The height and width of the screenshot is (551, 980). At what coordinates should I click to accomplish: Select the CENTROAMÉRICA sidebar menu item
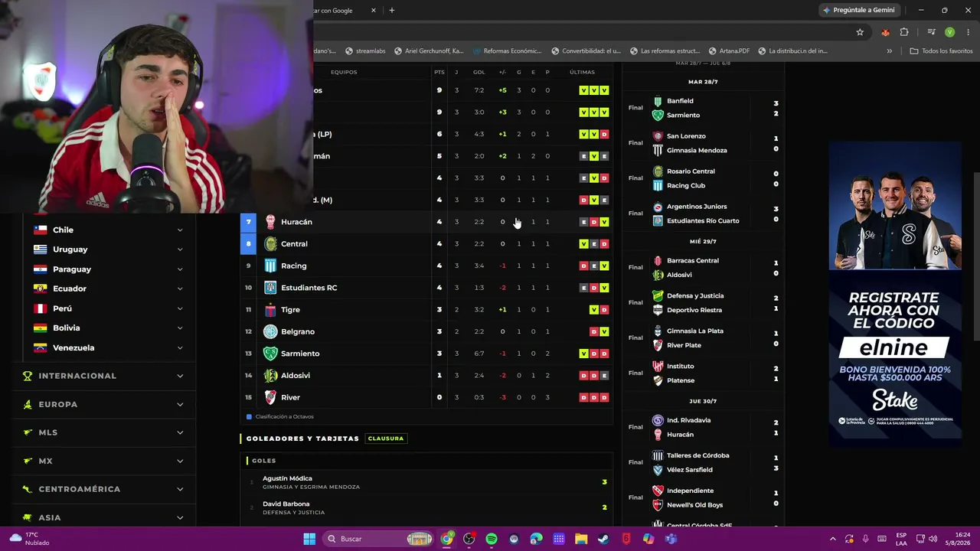coord(103,489)
